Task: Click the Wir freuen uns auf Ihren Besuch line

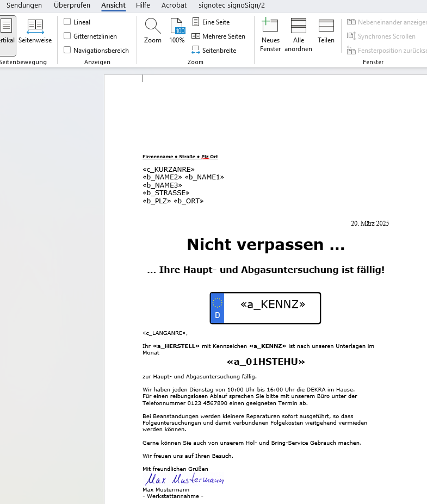Action: [x=188, y=456]
